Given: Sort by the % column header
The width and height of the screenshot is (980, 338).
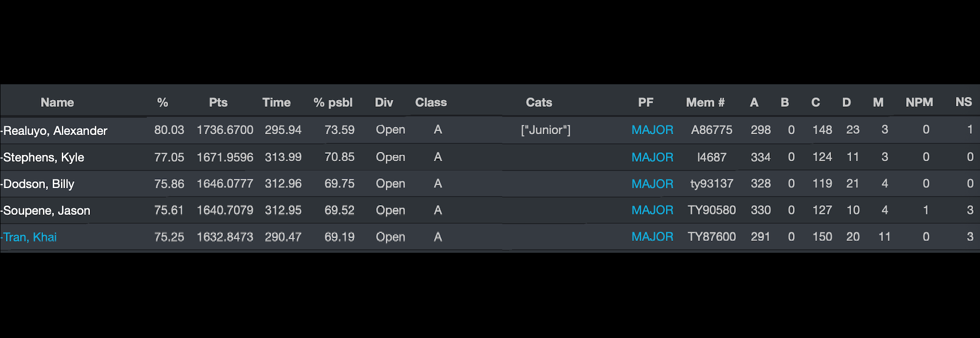Looking at the screenshot, I should point(163,102).
